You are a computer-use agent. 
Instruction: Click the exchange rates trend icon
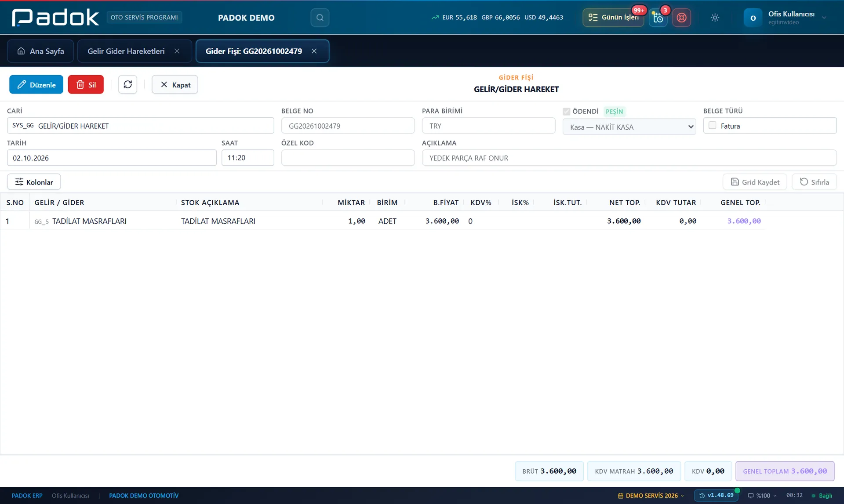pos(435,18)
